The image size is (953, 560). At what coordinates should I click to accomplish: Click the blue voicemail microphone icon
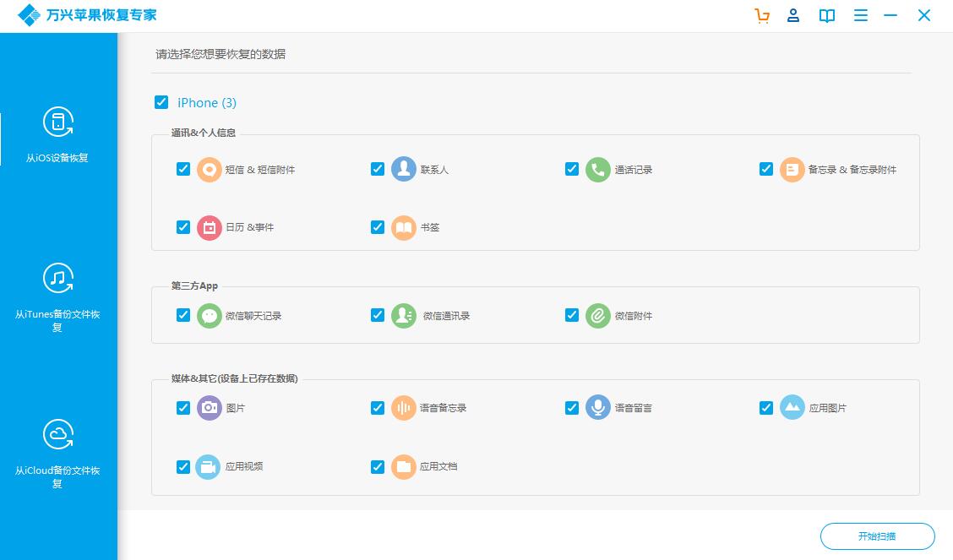tap(597, 408)
